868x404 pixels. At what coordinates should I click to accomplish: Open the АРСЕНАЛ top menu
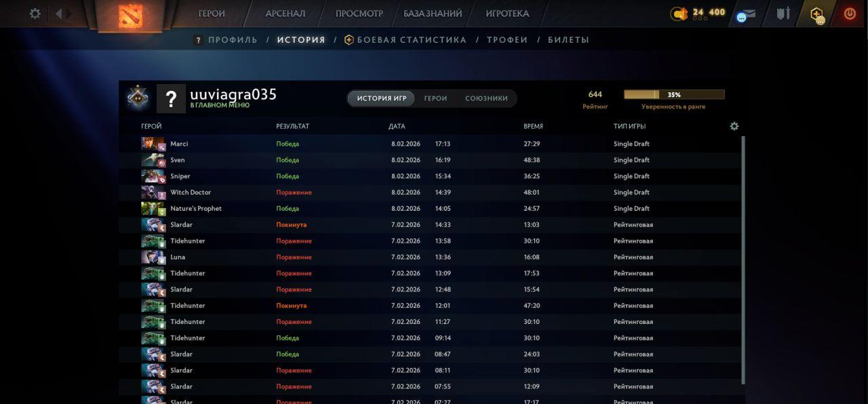[285, 14]
